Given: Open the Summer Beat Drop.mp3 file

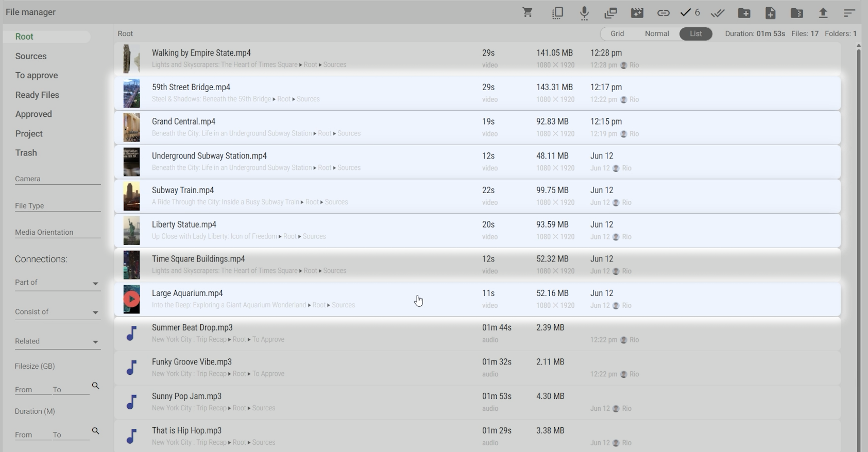Looking at the screenshot, I should [x=192, y=327].
